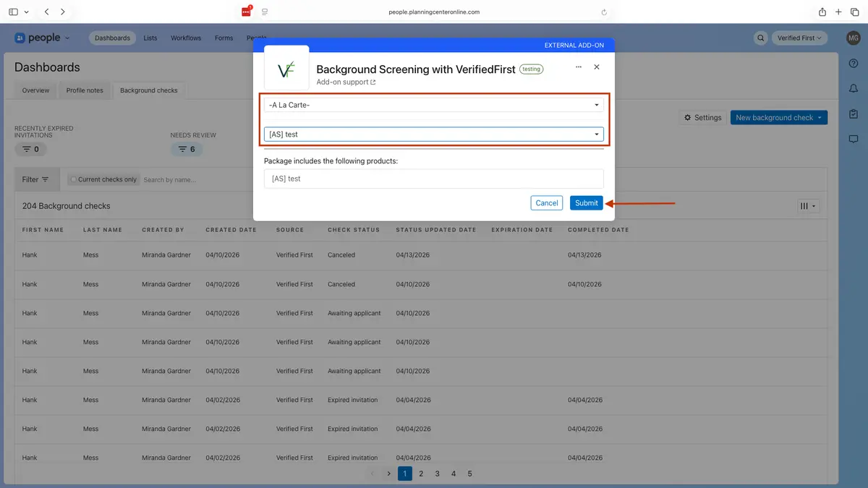This screenshot has height=488, width=868.
Task: Go to page 3 in pagination
Action: tap(438, 474)
